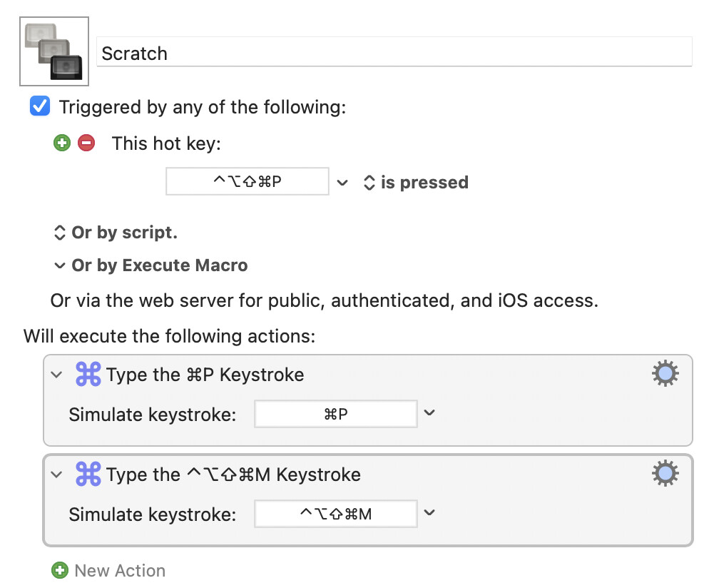Collapse the Or by Execute Macro section
709x588 pixels.
(60, 265)
